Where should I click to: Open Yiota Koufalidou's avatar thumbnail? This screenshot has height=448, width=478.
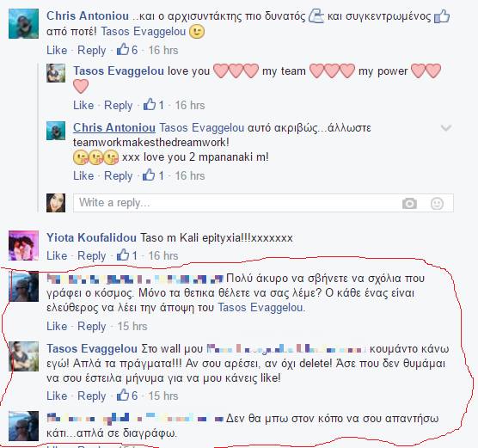23,246
